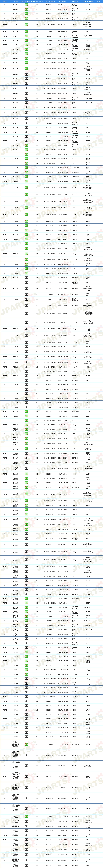Click diesel ON icon in Tourneo Connect T1GA row

(x=26, y=809)
